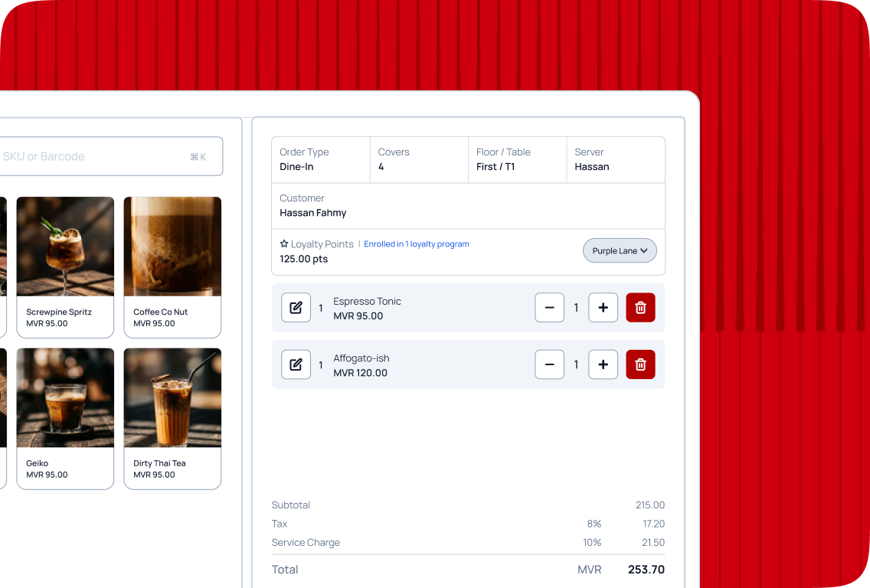This screenshot has width=870, height=588.
Task: Click the Tax amount 17.20
Action: tap(653, 524)
